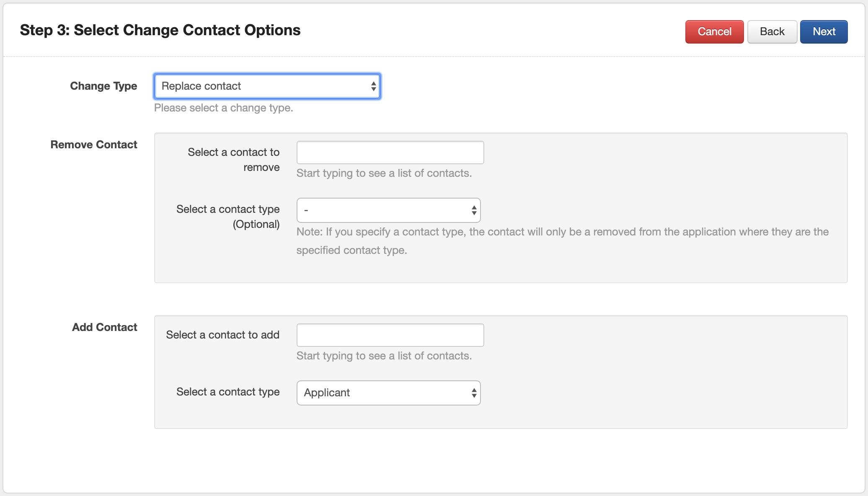Screen dimensions: 868x496
Task: Click the "Select a contact to remove" label
Action: 233,160
